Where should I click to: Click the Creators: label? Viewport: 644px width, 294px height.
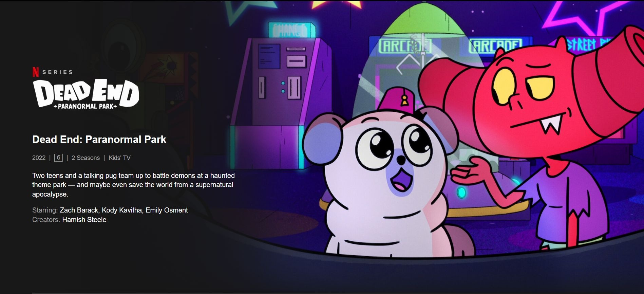click(46, 220)
